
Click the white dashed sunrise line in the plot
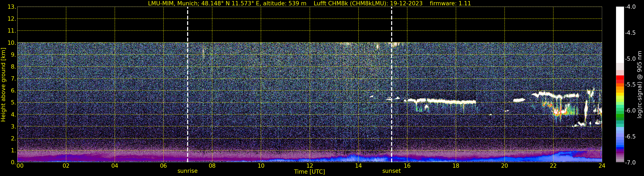(x=188, y=85)
